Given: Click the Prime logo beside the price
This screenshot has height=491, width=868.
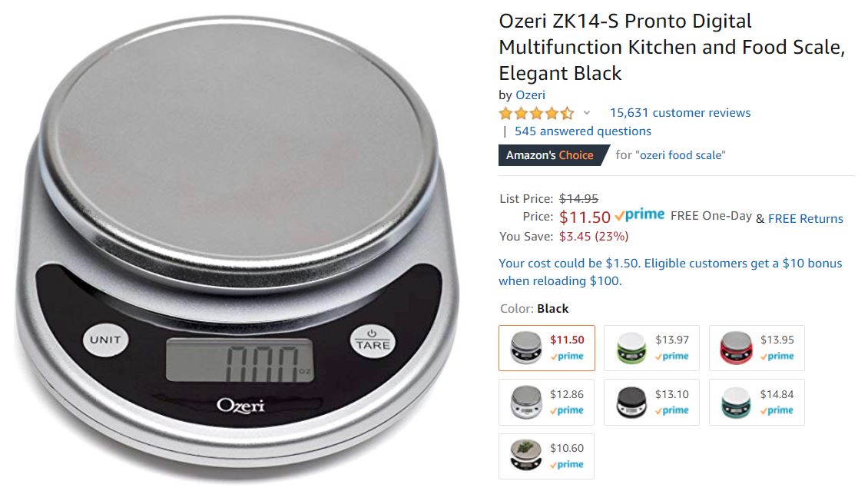Looking at the screenshot, I should point(639,215).
